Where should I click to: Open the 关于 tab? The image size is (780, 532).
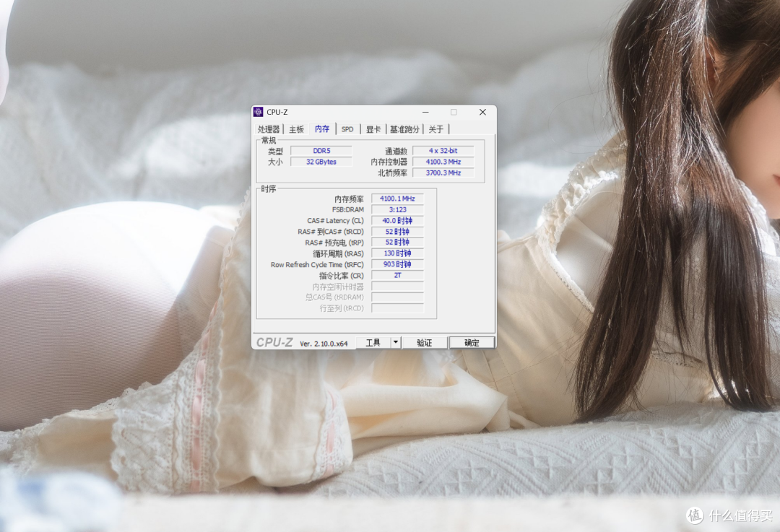(x=435, y=129)
